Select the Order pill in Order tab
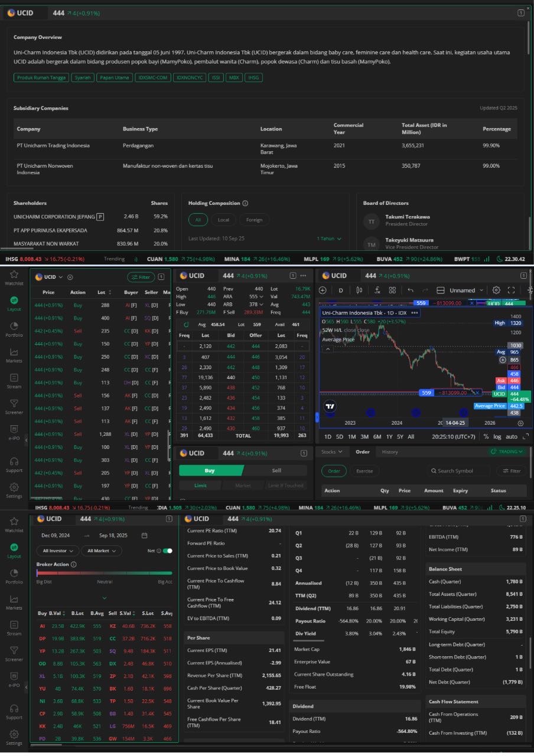The height and width of the screenshot is (756, 534). (x=334, y=471)
